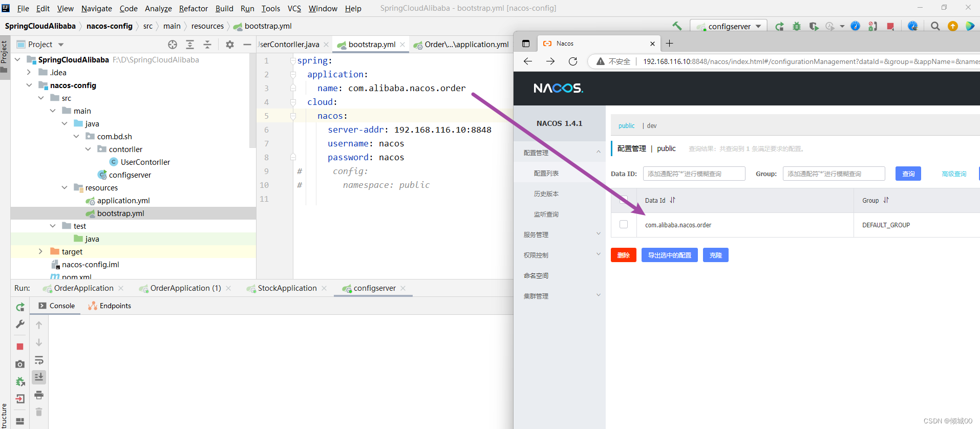The image size is (980, 429).
Task: Click the Rerun configserver icon in toolbar
Action: click(779, 26)
